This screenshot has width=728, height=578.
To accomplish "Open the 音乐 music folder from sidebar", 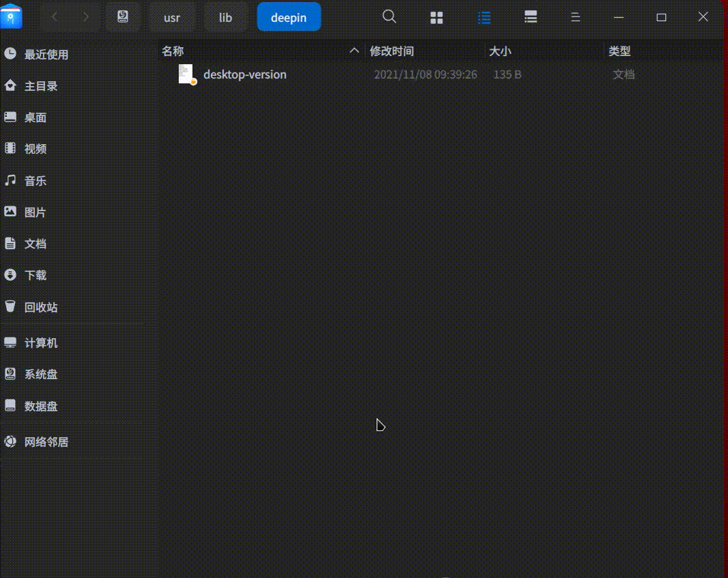I will point(36,180).
